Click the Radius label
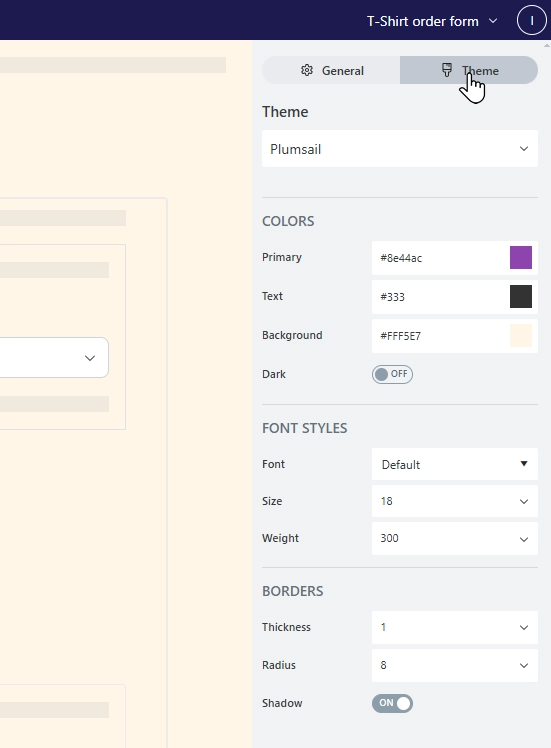The height and width of the screenshot is (748, 551). click(279, 665)
